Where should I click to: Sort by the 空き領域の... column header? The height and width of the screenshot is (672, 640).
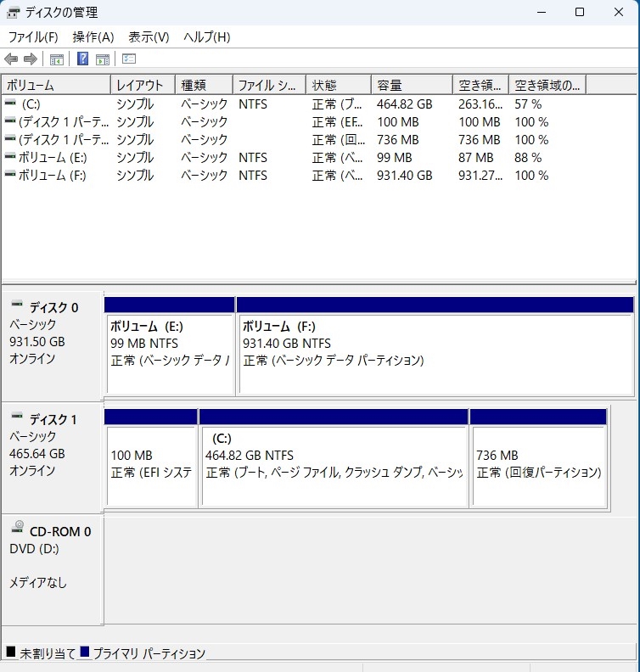coord(547,86)
